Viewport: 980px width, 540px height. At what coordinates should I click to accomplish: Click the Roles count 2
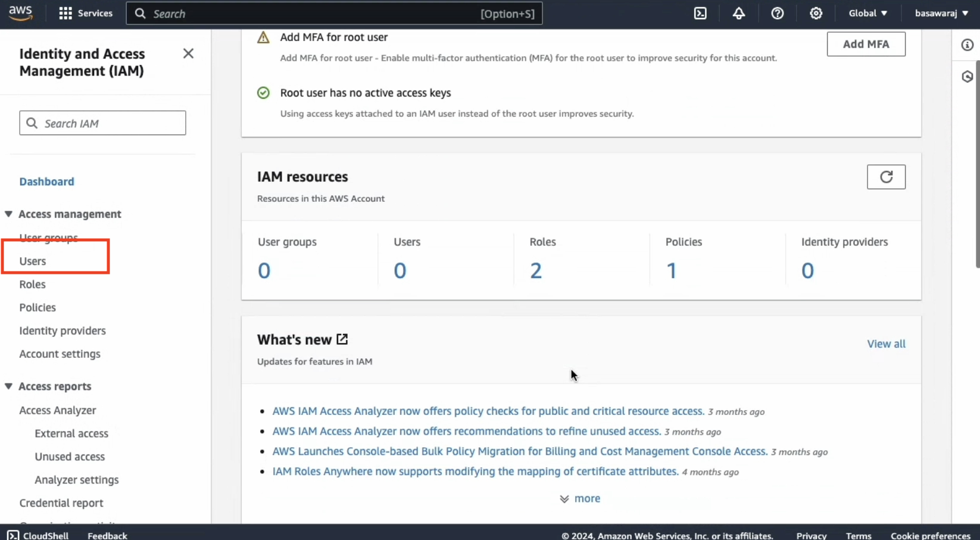pyautogui.click(x=536, y=271)
